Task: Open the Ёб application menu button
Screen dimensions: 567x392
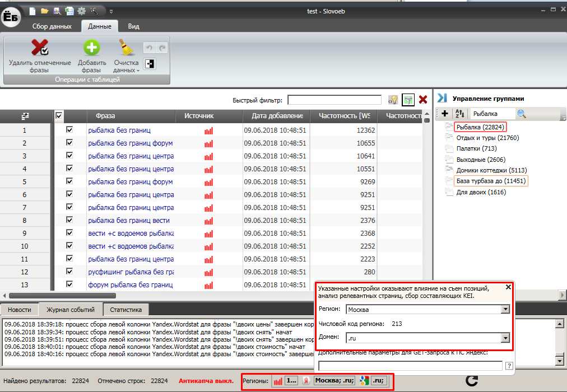Action: [x=11, y=16]
